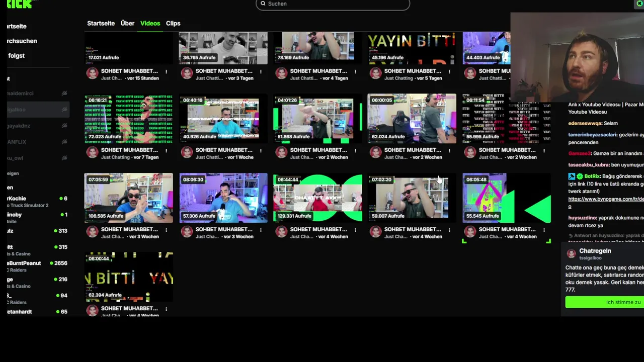Click username huysuzdino in chat
Screen dimensions: 644x362
pyautogui.click(x=583, y=218)
